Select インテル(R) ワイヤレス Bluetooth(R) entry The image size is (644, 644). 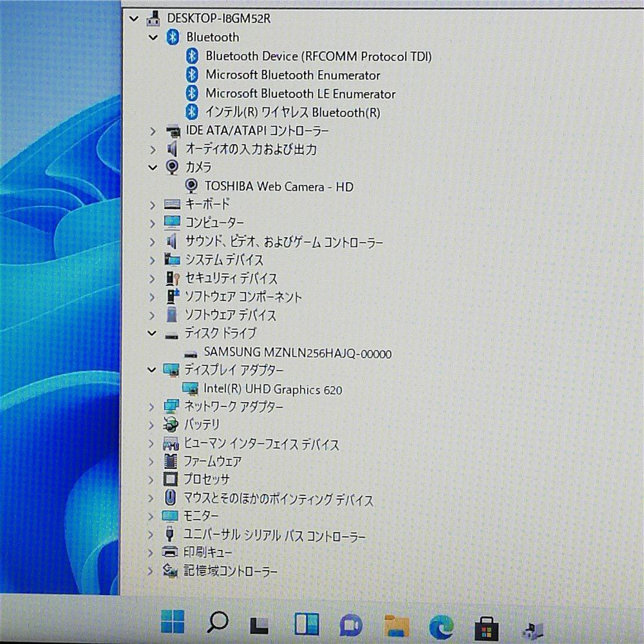[x=293, y=111]
